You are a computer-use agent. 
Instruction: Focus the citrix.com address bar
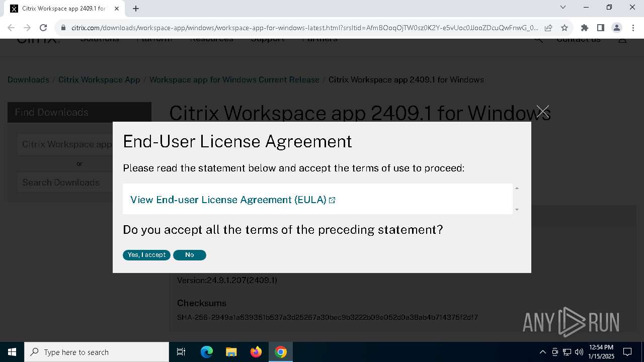tap(304, 28)
